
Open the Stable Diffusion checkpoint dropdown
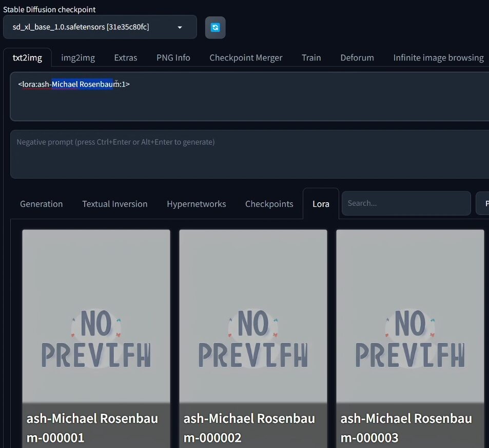[x=100, y=27]
